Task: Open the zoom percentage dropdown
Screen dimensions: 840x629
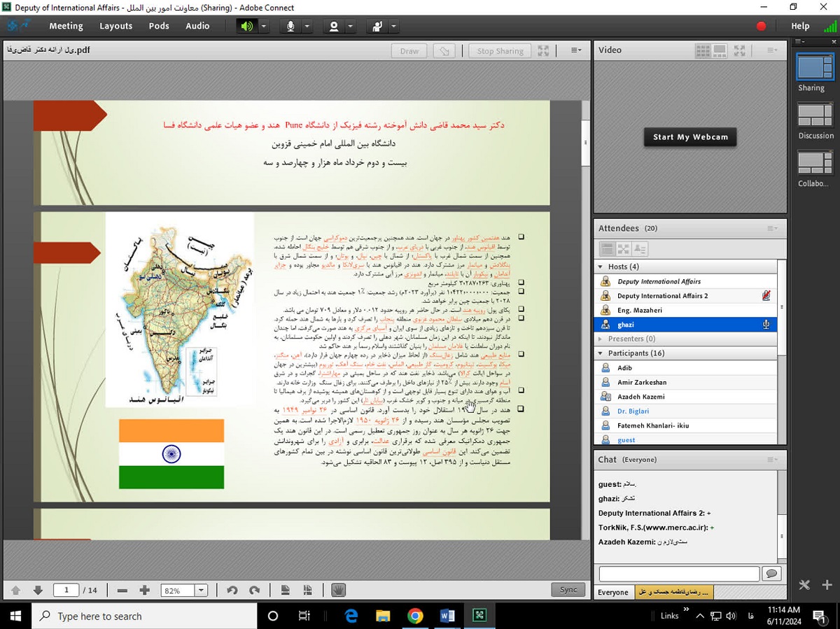Action: tap(202, 591)
